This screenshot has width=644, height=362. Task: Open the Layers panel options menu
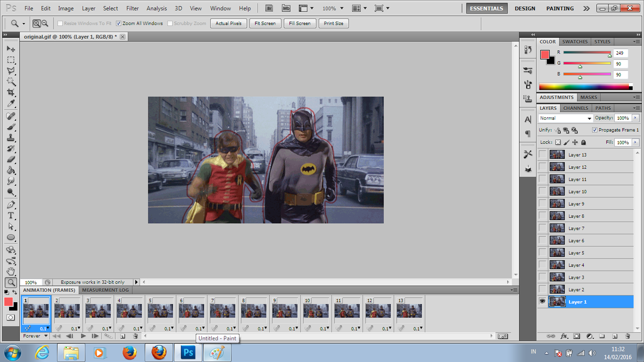[x=637, y=108]
